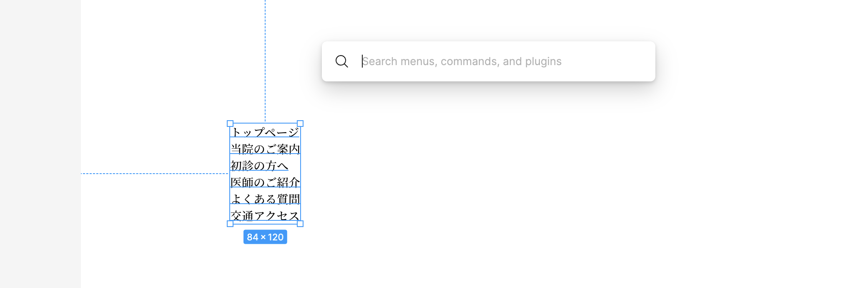Select the トップページ text line
Image resolution: width=868 pixels, height=288 pixels.
pyautogui.click(x=265, y=132)
